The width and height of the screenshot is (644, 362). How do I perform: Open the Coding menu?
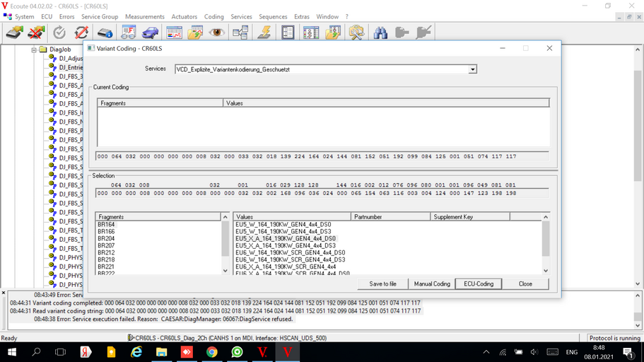[214, 17]
